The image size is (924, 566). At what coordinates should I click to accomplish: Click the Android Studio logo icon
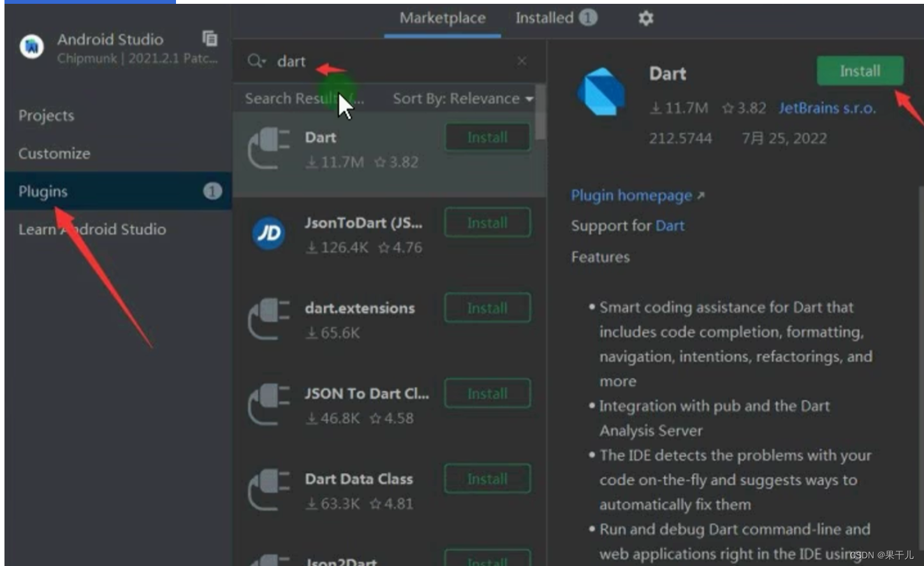point(31,47)
